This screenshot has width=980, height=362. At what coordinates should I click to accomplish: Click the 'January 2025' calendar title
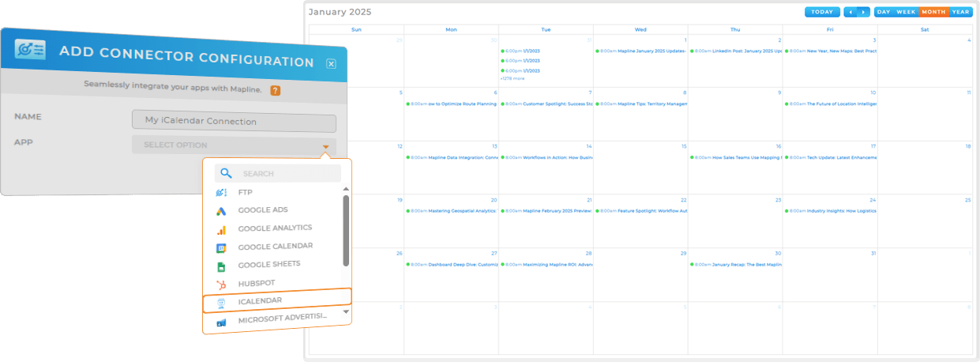[340, 12]
